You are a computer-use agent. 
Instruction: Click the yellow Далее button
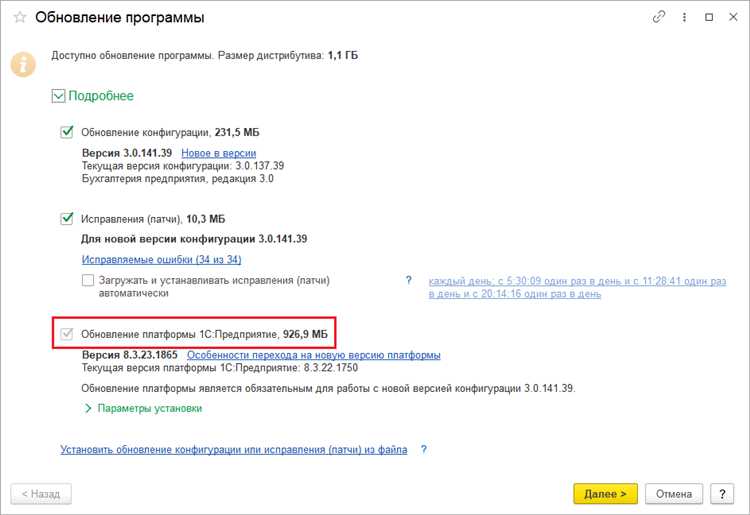606,493
